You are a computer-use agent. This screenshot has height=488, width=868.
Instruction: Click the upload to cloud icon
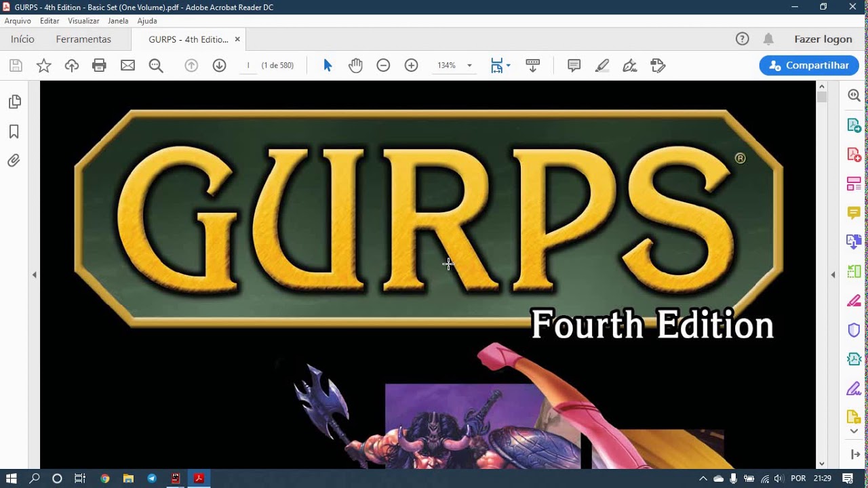(72, 66)
